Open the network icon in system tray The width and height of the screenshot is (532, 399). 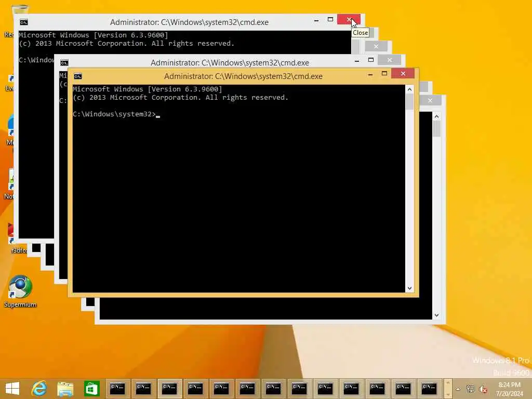(470, 389)
